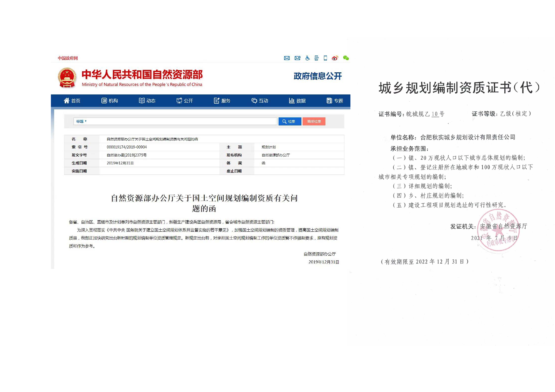Viewport: 555px width, 392px height.
Task: Open the WeChat icon
Action: 346,58
